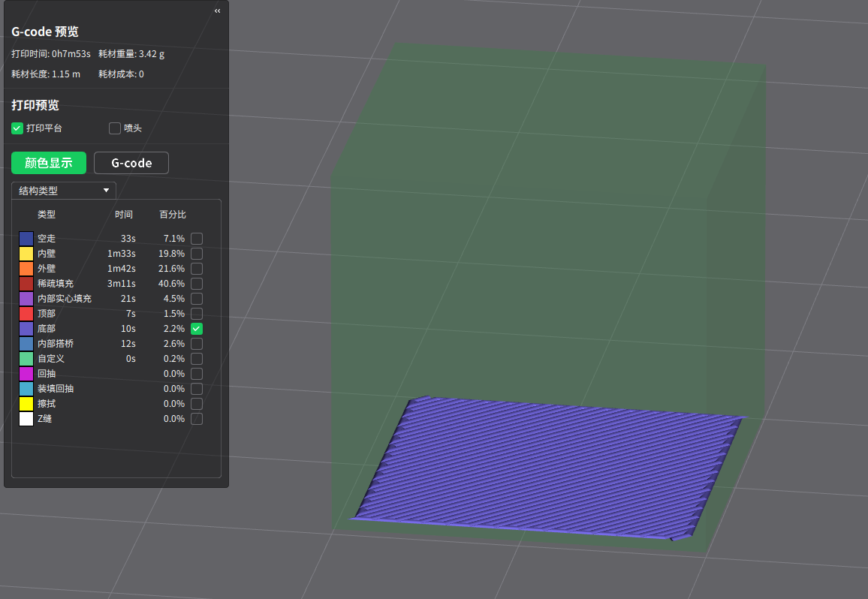The height and width of the screenshot is (599, 868).
Task: Enable the 内部搭桥 checkbox
Action: coord(197,344)
